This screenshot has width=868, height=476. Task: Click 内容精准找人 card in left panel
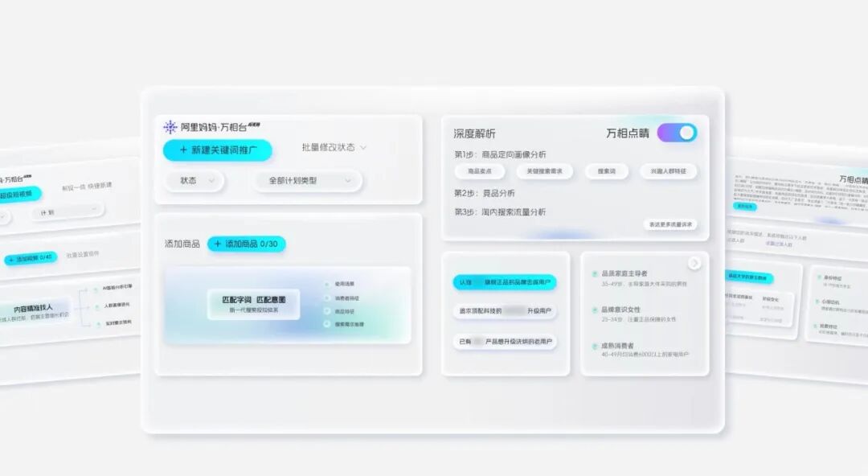(x=36, y=311)
